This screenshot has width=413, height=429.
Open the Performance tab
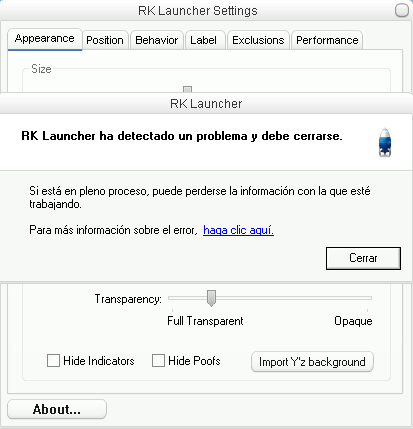click(327, 40)
